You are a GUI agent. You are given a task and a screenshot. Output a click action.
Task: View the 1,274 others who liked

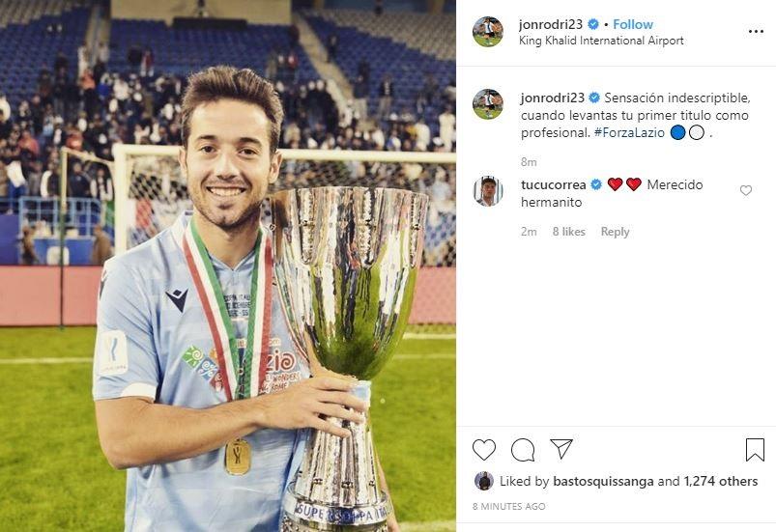721,481
